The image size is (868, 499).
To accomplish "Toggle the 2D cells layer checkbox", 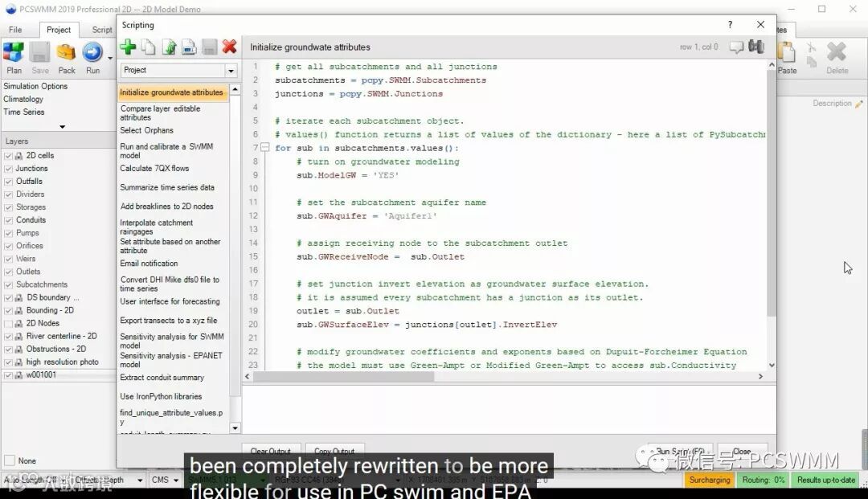I will click(x=8, y=156).
